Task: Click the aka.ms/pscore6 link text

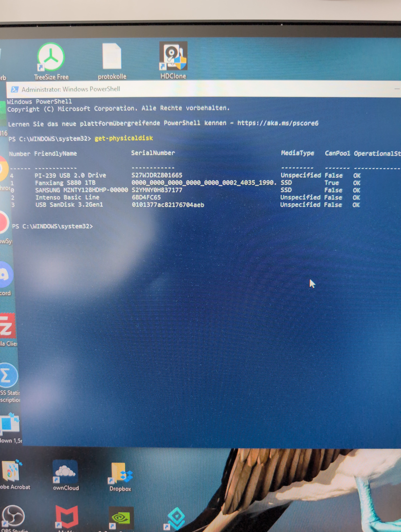Action: pyautogui.click(x=278, y=123)
